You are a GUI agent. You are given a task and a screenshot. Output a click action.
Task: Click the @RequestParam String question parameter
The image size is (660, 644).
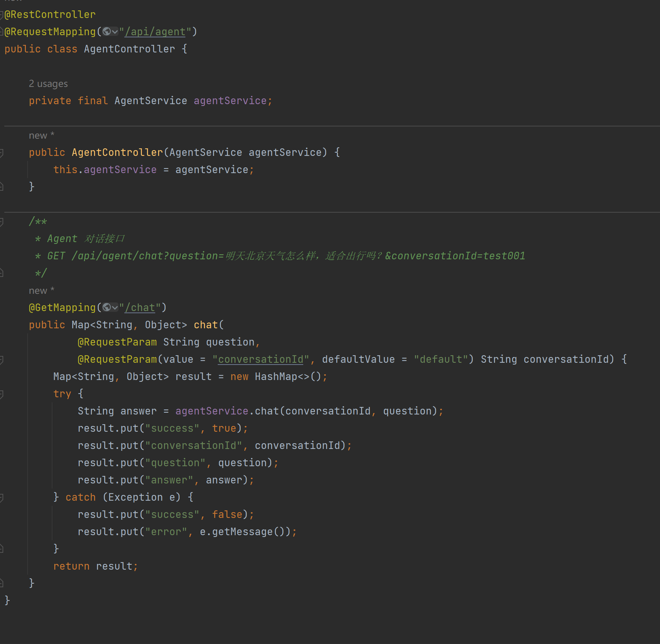coord(169,342)
